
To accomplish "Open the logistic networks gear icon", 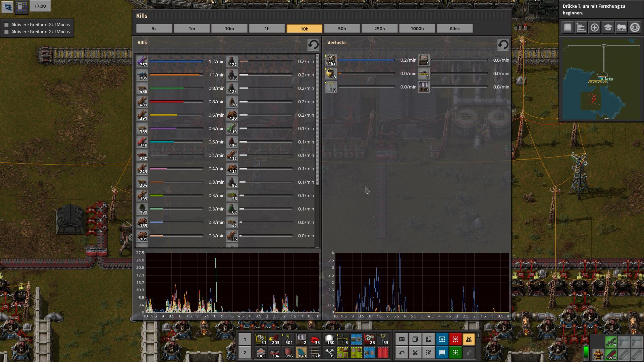I will 635,27.
